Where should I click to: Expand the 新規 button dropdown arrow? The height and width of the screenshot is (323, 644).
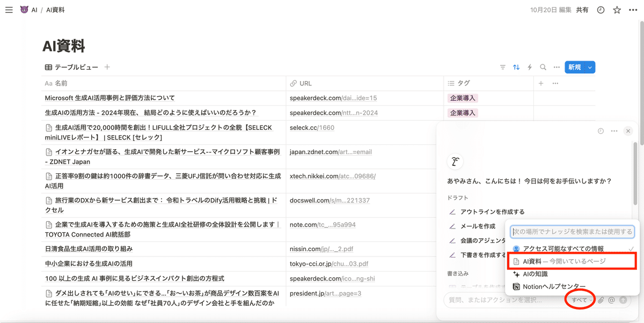click(590, 67)
